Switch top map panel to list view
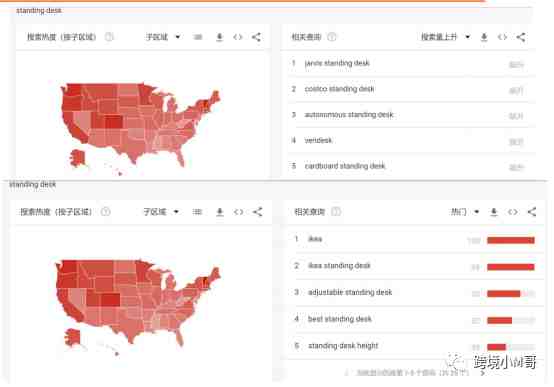The width and height of the screenshot is (554, 387). coord(198,37)
